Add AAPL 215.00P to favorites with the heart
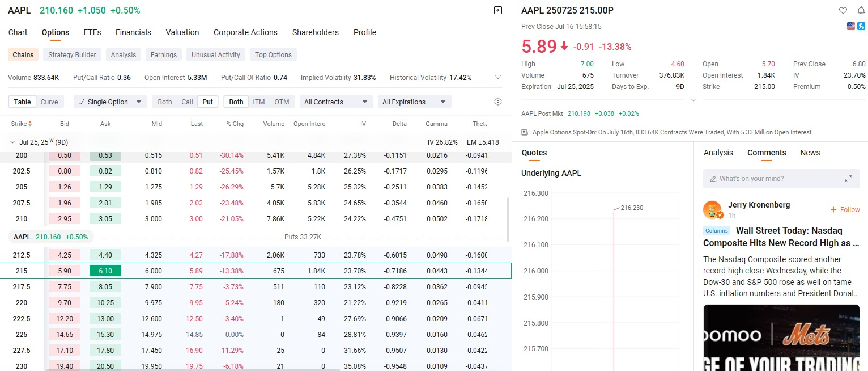The height and width of the screenshot is (371, 868). pos(843,10)
